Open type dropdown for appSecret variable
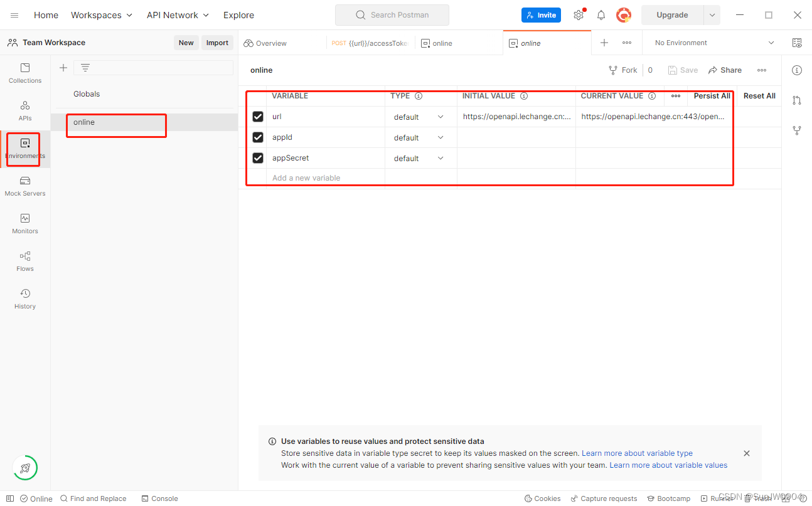 [419, 158]
